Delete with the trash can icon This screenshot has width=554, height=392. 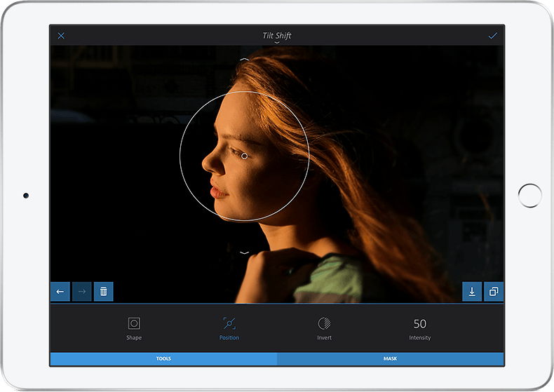pyautogui.click(x=104, y=291)
